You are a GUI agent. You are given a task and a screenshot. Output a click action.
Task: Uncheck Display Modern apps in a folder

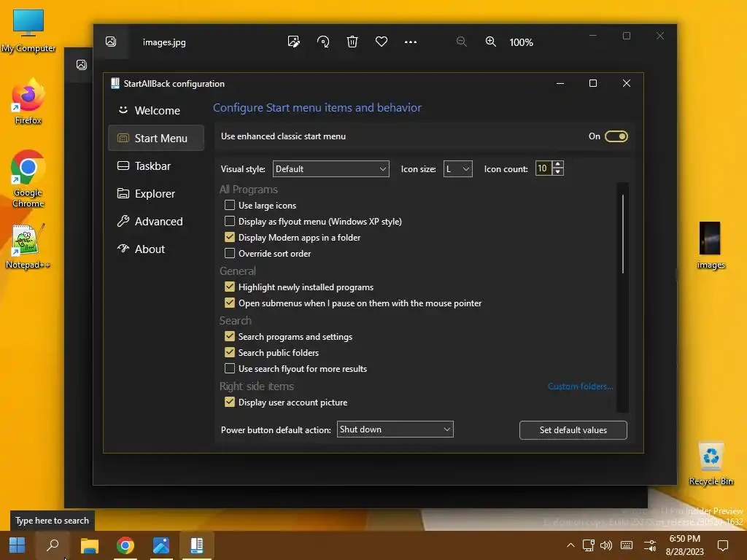(230, 237)
